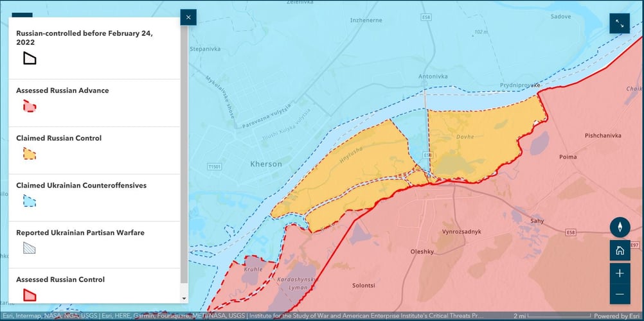Click the Antonivka label on the map
Screen dimensions: 644x321
pos(433,76)
